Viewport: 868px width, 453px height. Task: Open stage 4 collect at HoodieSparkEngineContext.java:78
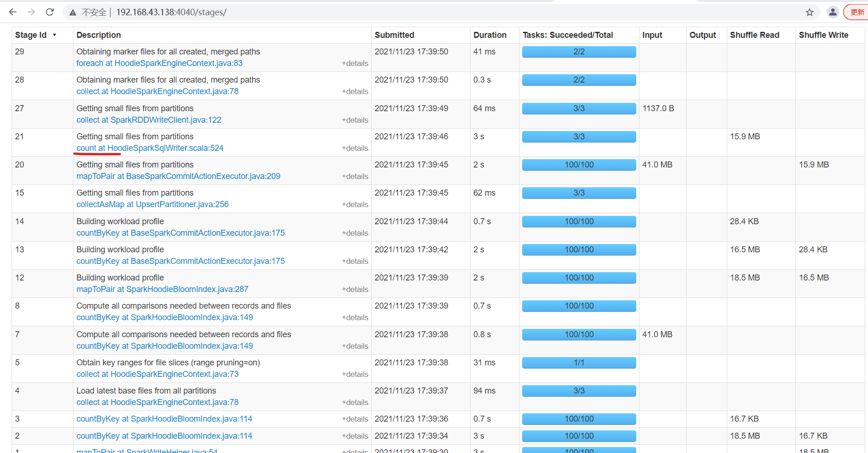pyautogui.click(x=157, y=402)
